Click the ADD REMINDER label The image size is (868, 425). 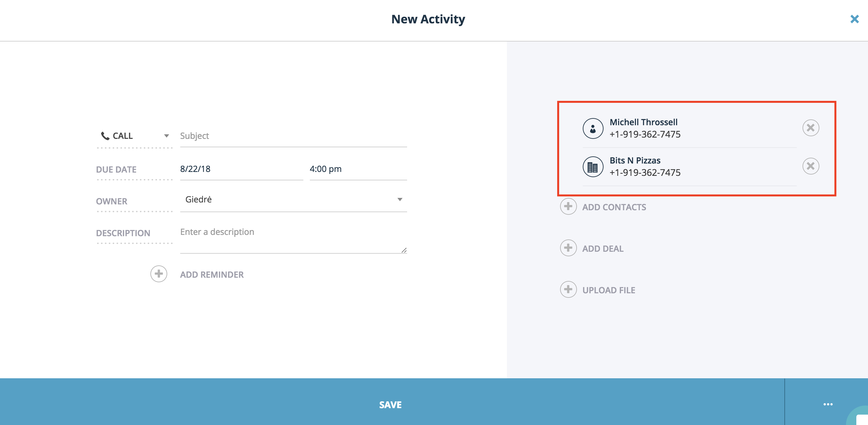[212, 274]
